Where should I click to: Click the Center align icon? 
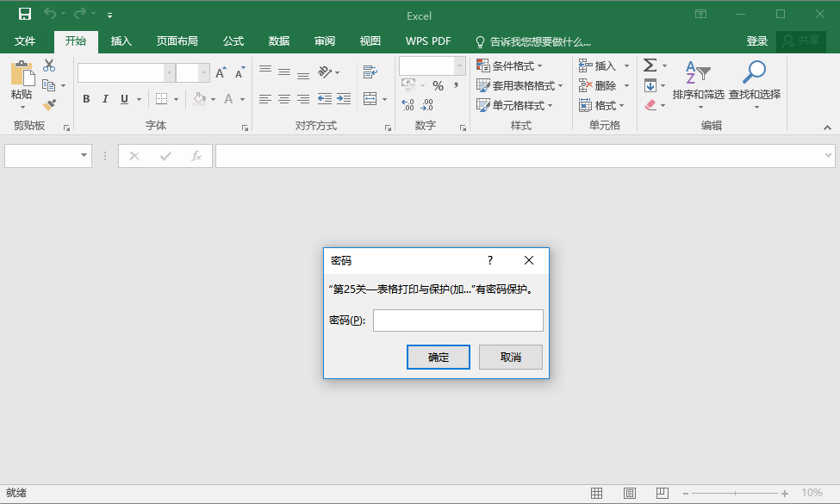pyautogui.click(x=284, y=99)
